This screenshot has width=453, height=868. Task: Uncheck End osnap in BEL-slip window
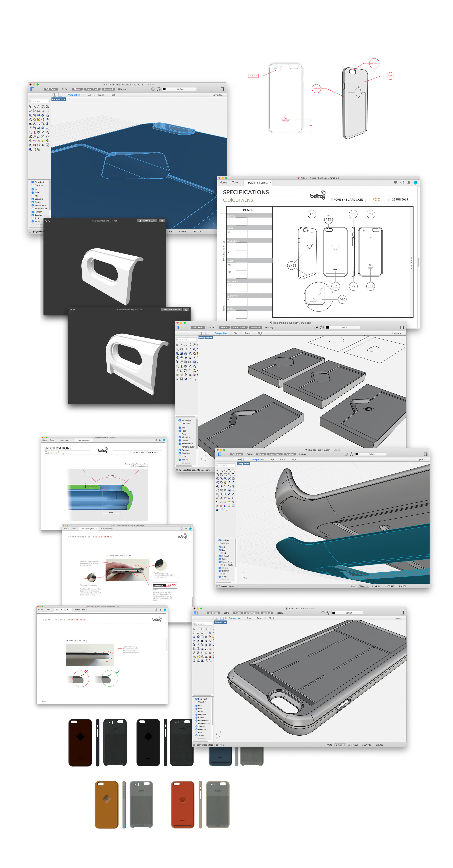click(219, 547)
